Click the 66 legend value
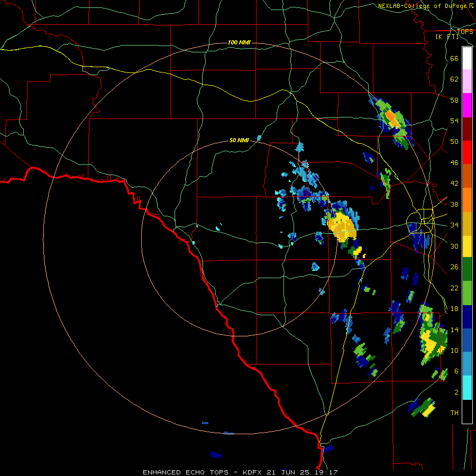 pos(454,58)
